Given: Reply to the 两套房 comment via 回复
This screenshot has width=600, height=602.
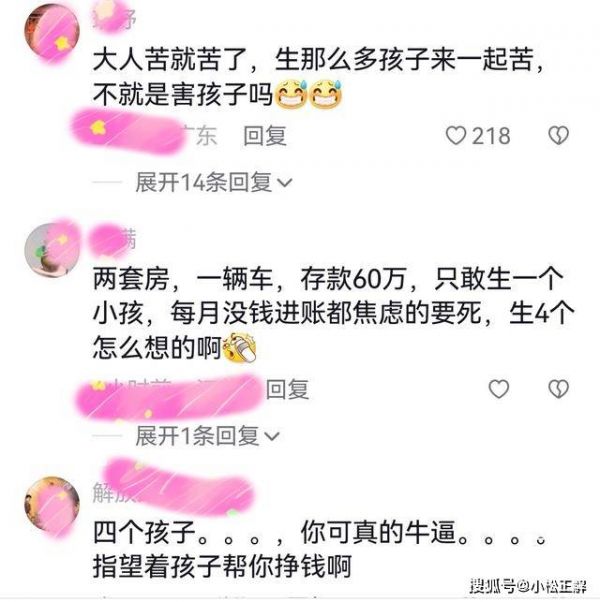Looking at the screenshot, I should pyautogui.click(x=288, y=389).
